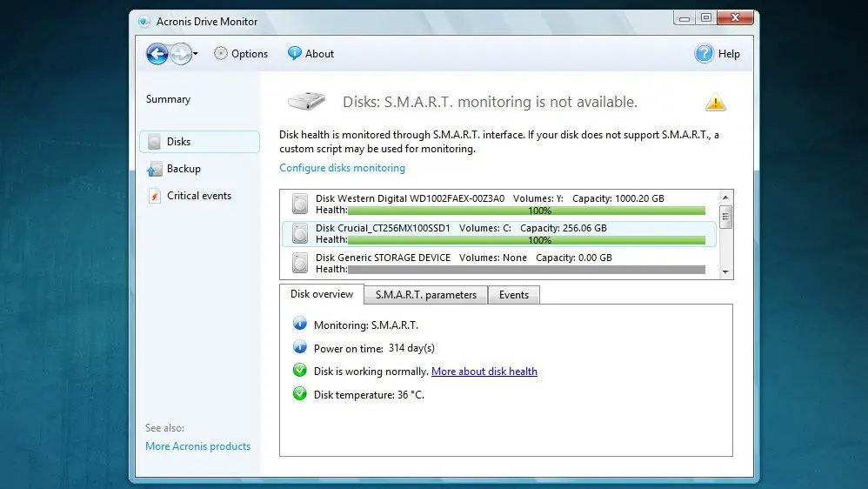
Task: Click Crucial SSD health bar at 100%
Action: [x=526, y=240]
